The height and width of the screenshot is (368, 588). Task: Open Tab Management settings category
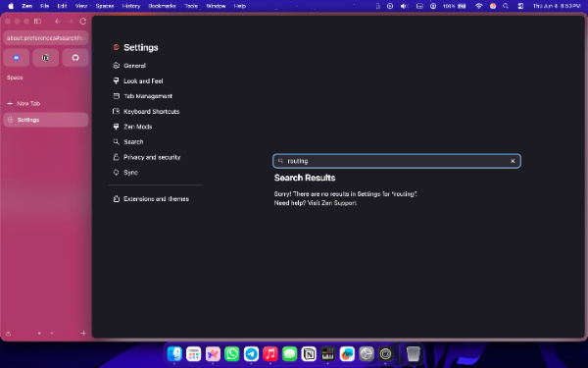[142, 96]
